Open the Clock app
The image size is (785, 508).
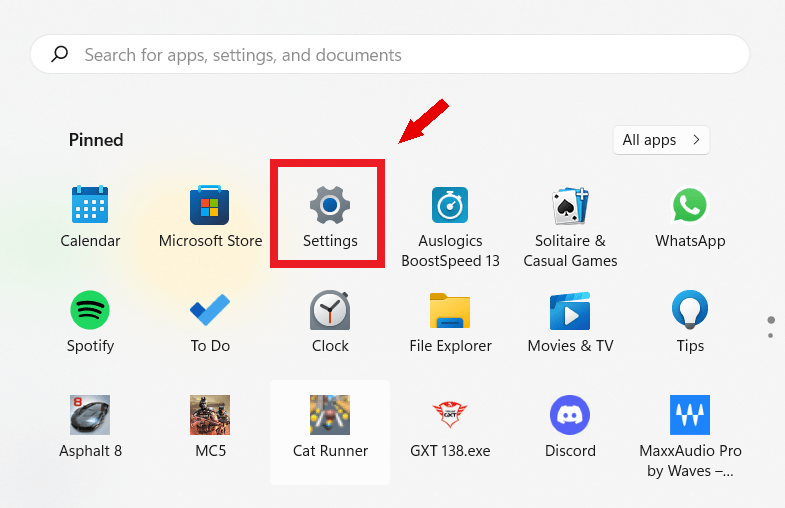(x=330, y=322)
